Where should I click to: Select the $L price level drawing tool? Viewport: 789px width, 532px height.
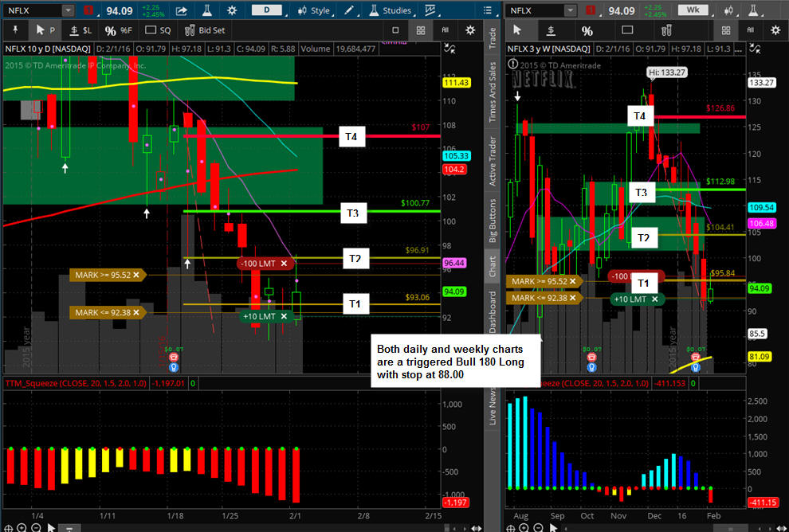coord(80,30)
